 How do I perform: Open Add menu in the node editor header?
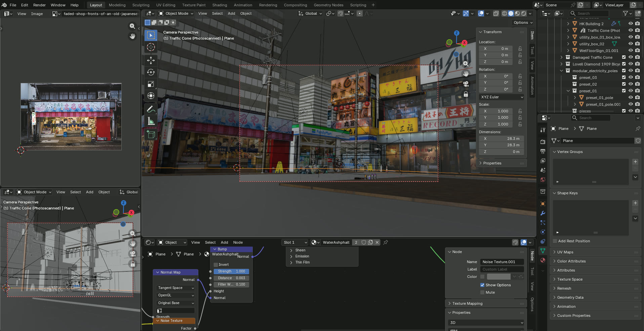tap(224, 242)
